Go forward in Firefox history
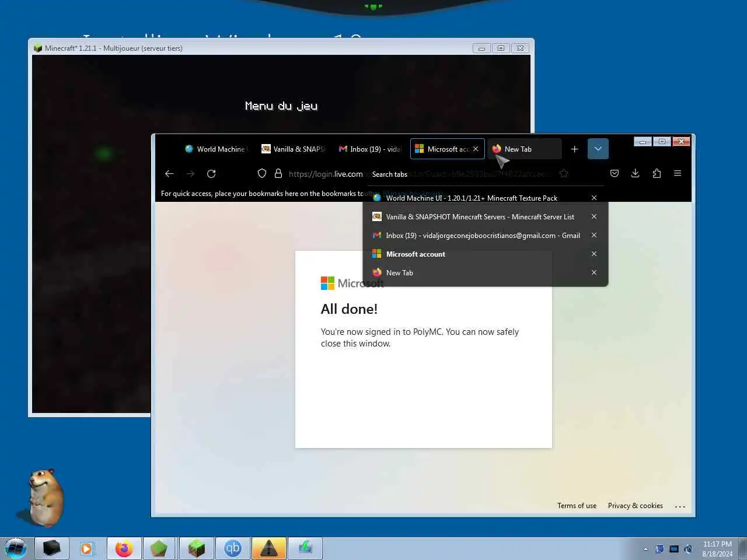Image resolution: width=747 pixels, height=560 pixels. pos(190,173)
